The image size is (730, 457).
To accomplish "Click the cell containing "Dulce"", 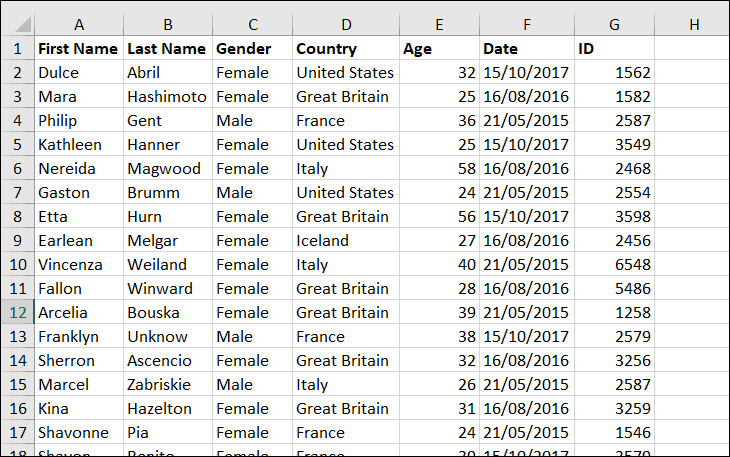I will 58,72.
